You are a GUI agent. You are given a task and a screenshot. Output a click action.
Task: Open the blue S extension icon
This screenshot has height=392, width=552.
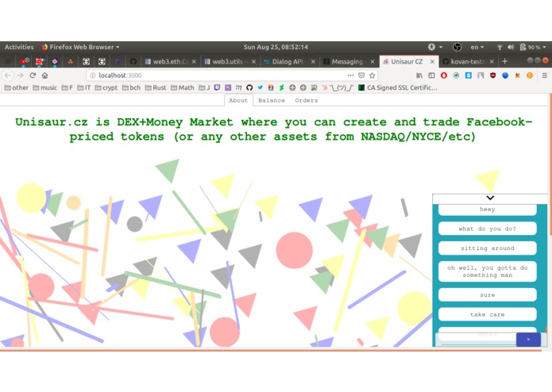tap(469, 75)
